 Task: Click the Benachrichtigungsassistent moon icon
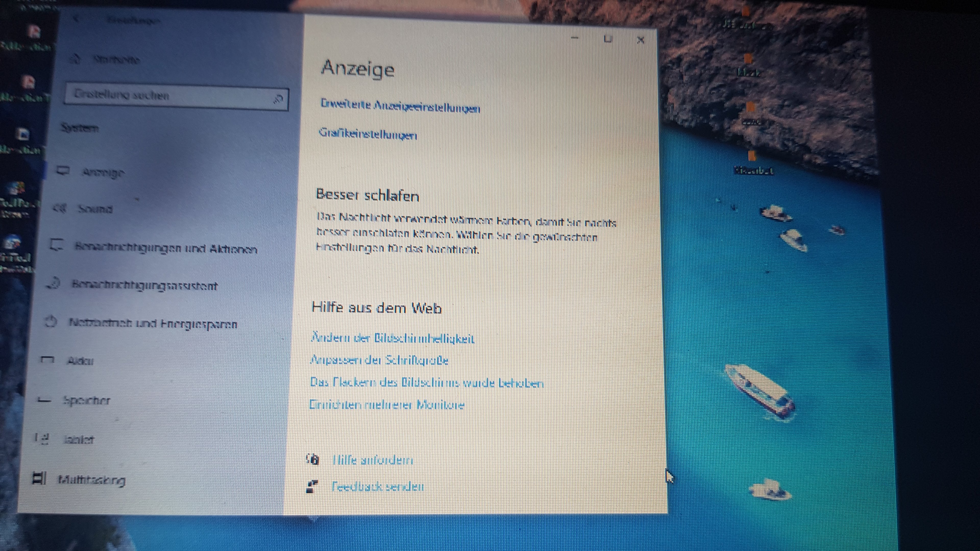tap(53, 283)
